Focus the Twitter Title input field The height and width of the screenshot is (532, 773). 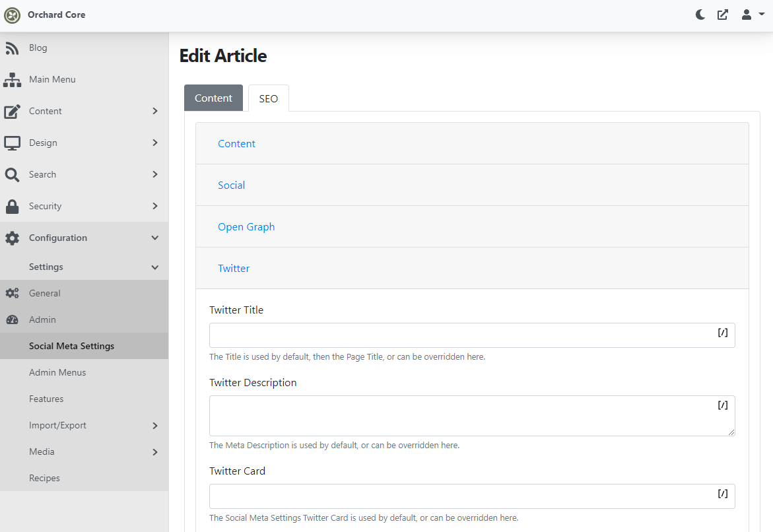click(x=472, y=335)
